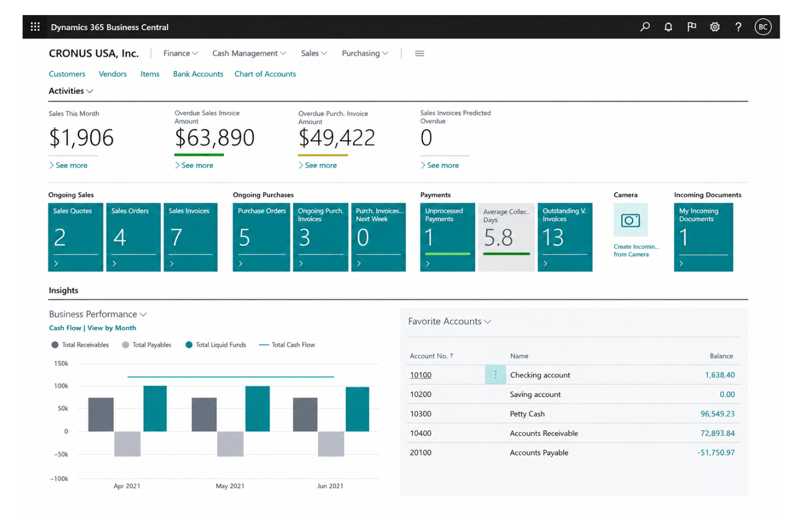
Task: Click the May 2021 gray receivables bar
Action: click(x=204, y=414)
